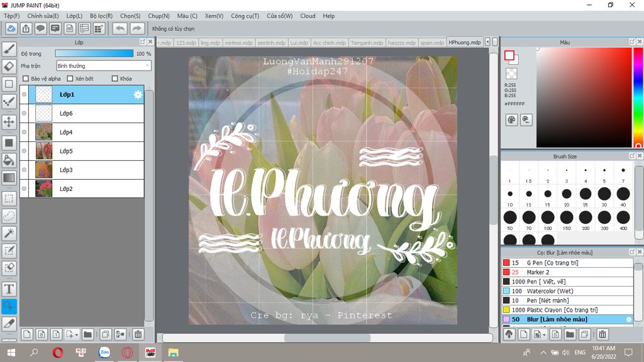Click the Undo arrow button
The width and height of the screenshot is (644, 362).
[120, 29]
